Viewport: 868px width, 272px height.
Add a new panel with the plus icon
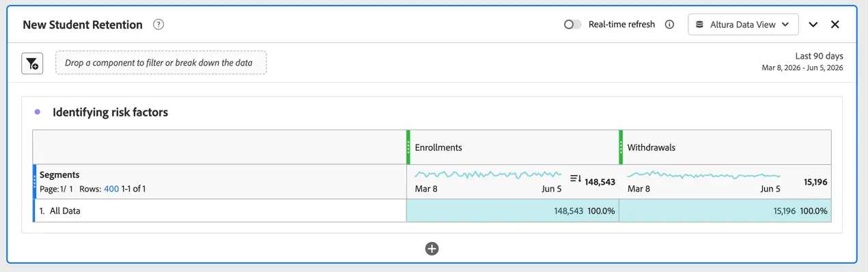point(432,249)
